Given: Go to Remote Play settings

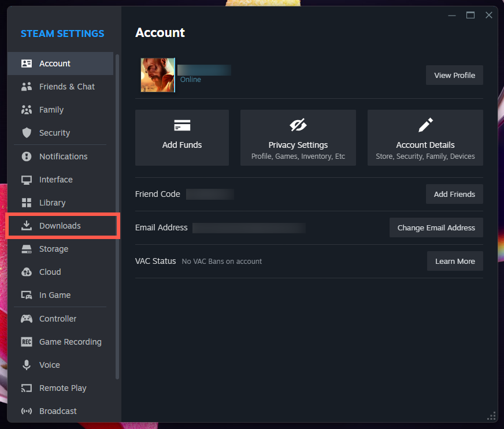Looking at the screenshot, I should pos(62,388).
